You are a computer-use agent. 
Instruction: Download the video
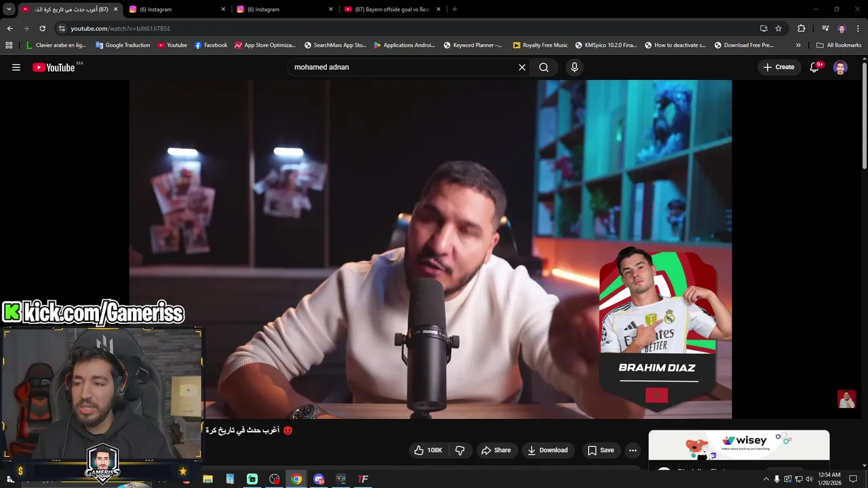point(547,450)
